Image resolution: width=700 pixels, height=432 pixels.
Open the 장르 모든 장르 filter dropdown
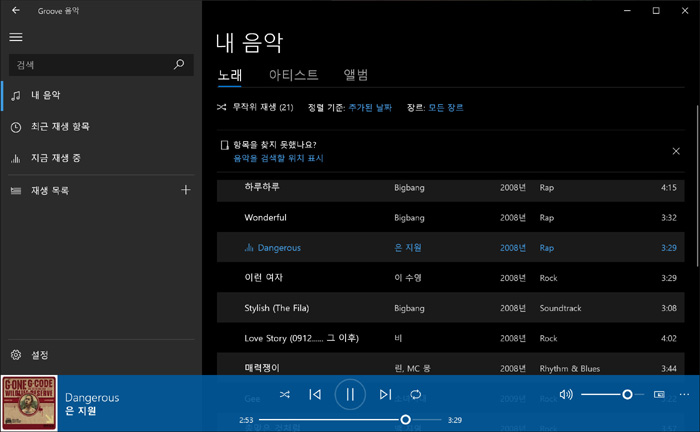coord(445,107)
